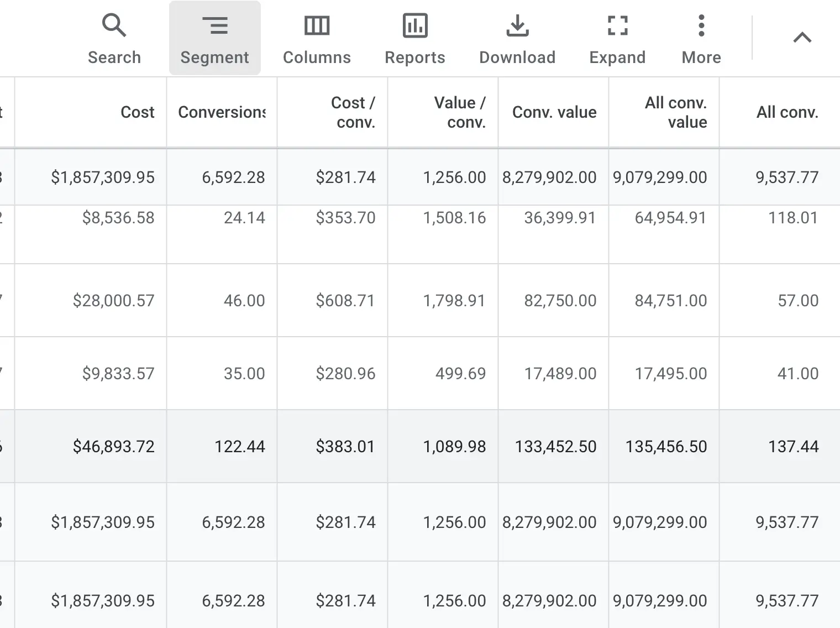Select the all conv. value 135,456.50

pyautogui.click(x=666, y=447)
